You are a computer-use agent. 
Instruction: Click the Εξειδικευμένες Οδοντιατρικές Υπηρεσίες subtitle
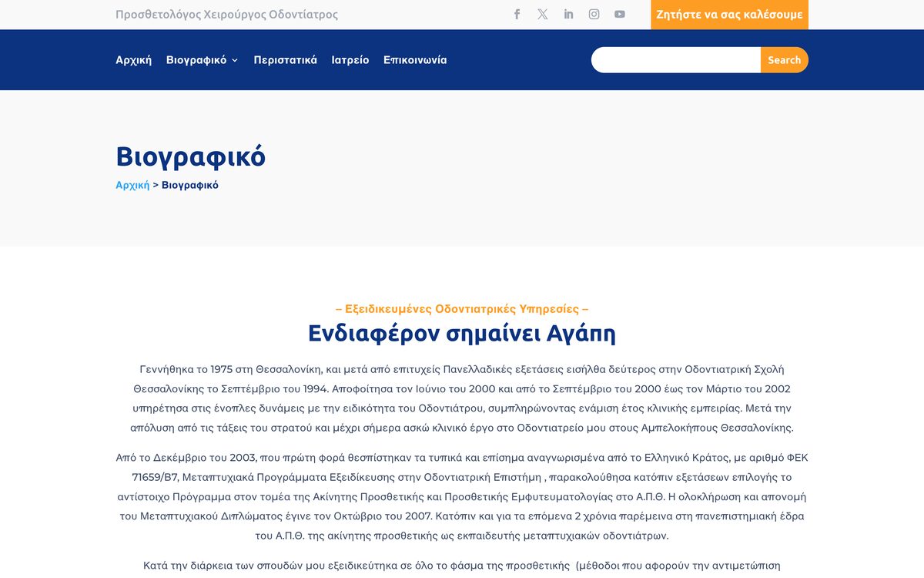(x=462, y=309)
